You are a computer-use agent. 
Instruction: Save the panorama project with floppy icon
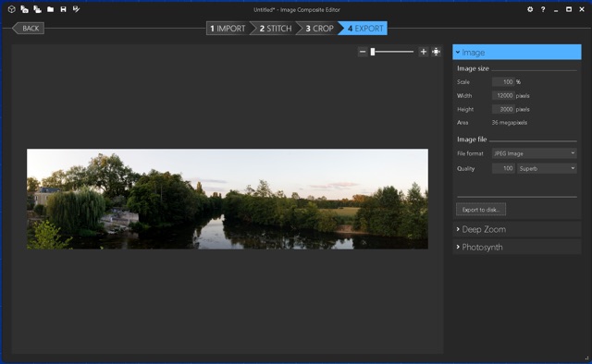click(x=63, y=9)
